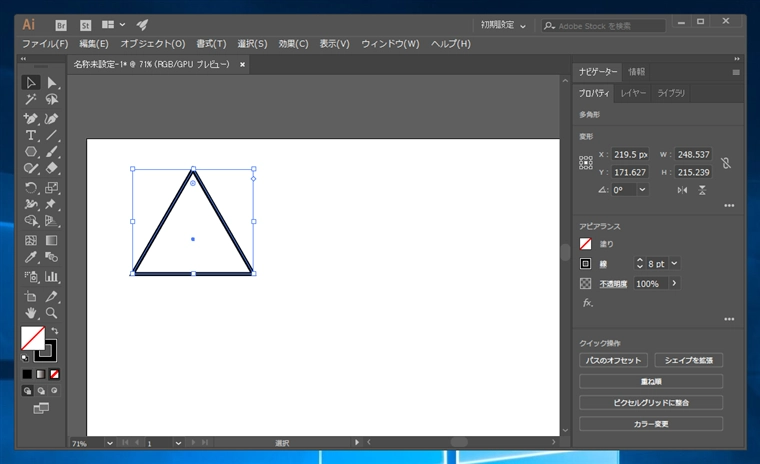The image size is (760, 464).
Task: Open Adobe Stock St icon
Action: click(85, 25)
